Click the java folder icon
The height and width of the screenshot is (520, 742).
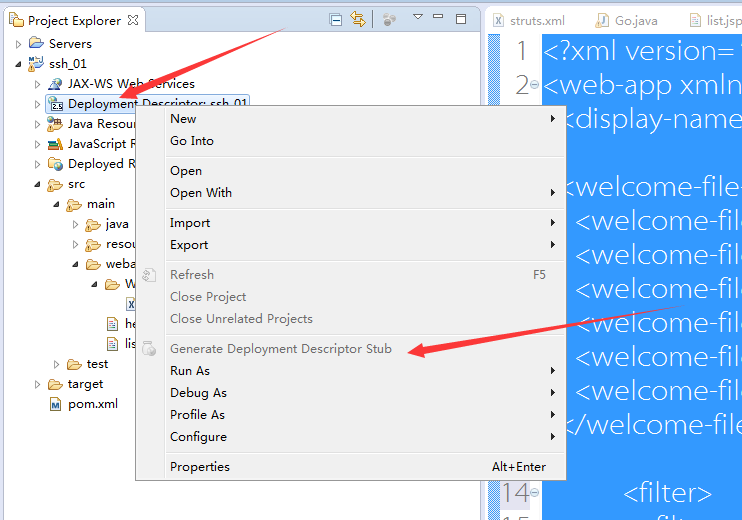pos(93,225)
